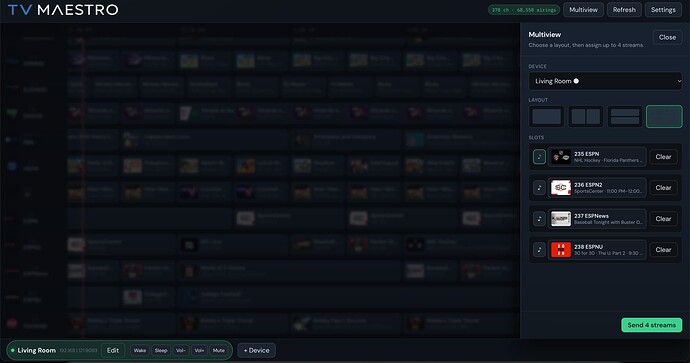
Task: Click the 238 ESPNU slot title text
Action: tap(588, 247)
